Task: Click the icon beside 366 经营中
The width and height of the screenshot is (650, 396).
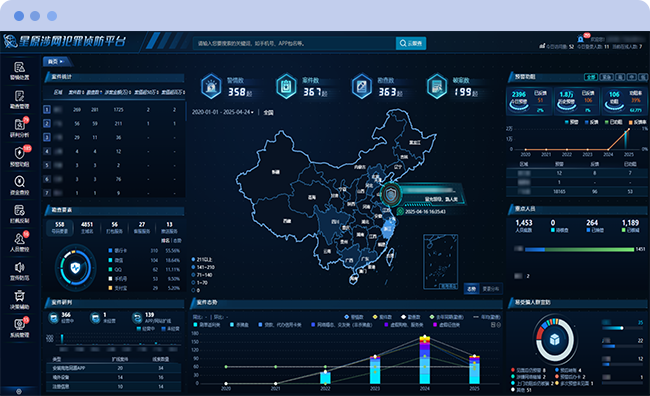Action: tap(53, 318)
